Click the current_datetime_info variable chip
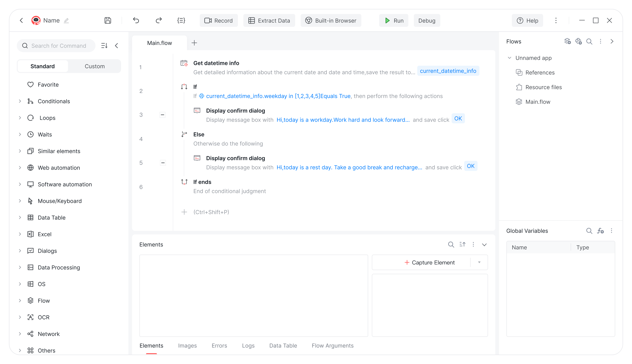The width and height of the screenshot is (632, 364). [x=448, y=71]
